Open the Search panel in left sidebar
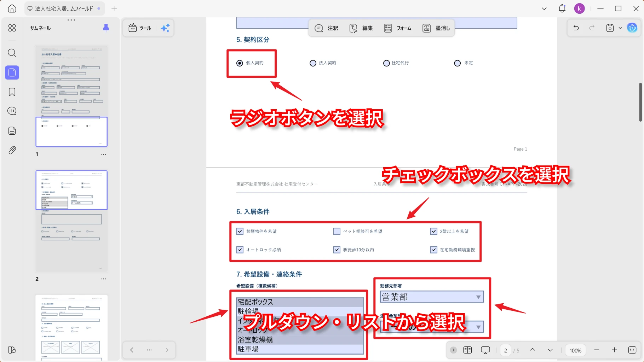Viewport: 644px width, 362px height. click(x=12, y=53)
